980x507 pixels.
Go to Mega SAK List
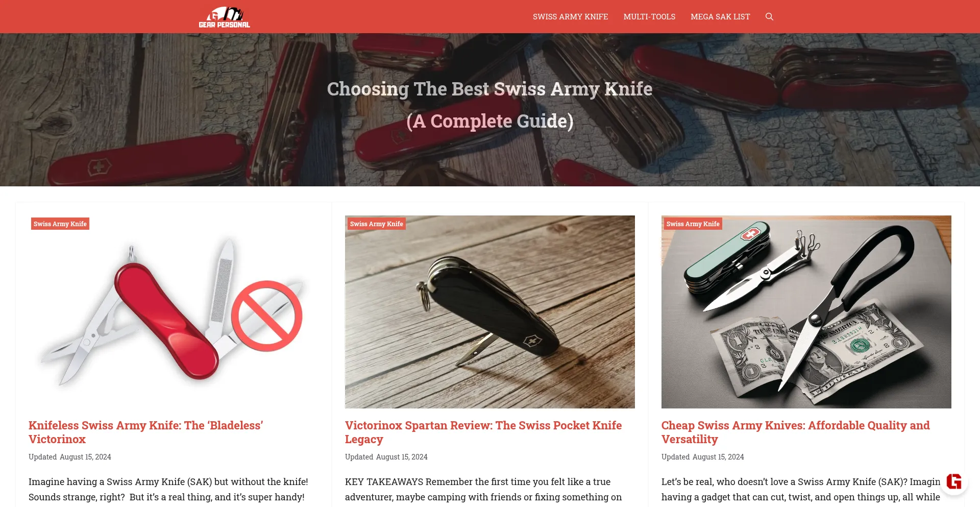[720, 17]
